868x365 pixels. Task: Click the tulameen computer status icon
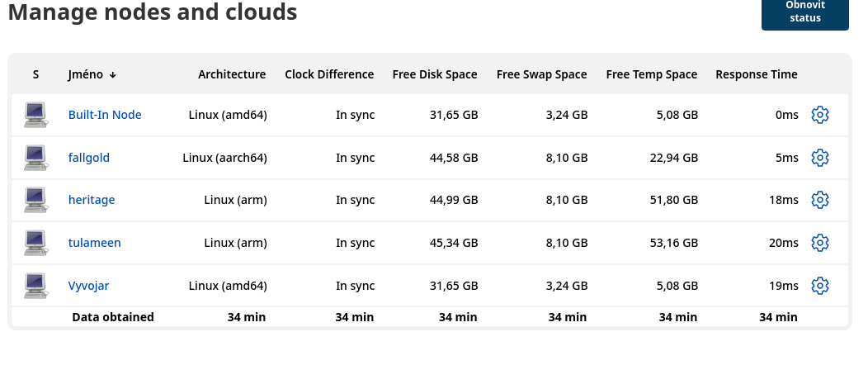[35, 243]
